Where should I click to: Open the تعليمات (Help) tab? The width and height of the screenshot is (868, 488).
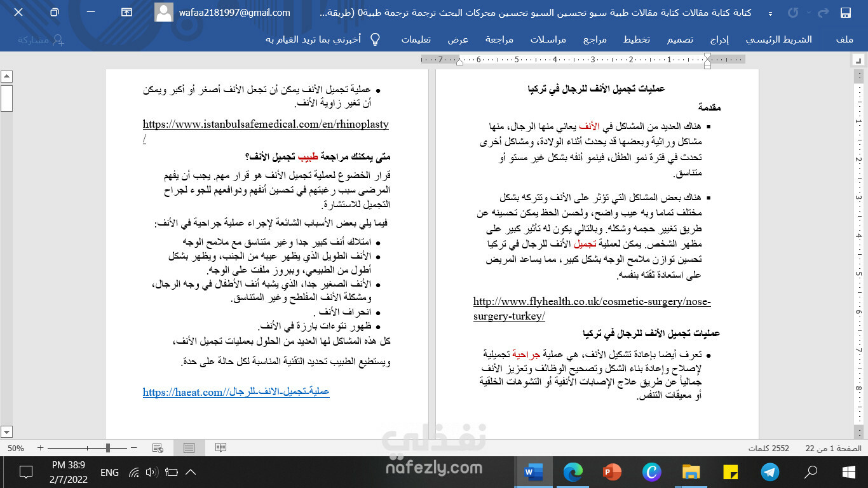pos(416,39)
